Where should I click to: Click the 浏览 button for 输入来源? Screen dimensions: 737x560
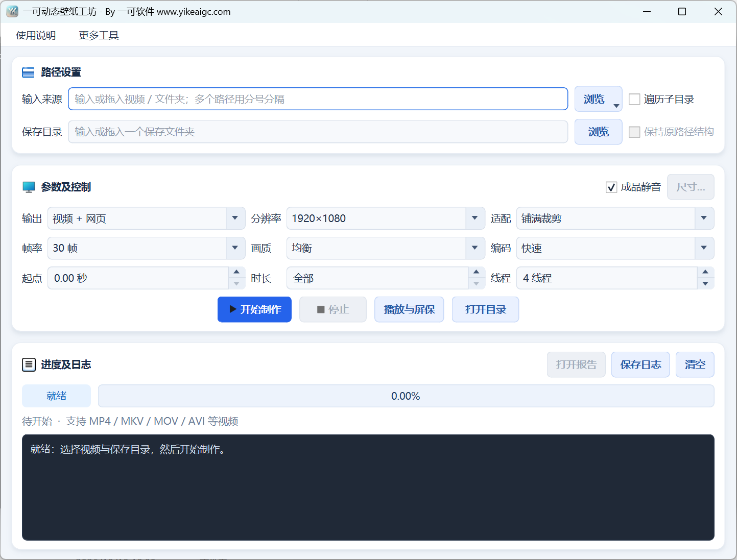(x=598, y=99)
